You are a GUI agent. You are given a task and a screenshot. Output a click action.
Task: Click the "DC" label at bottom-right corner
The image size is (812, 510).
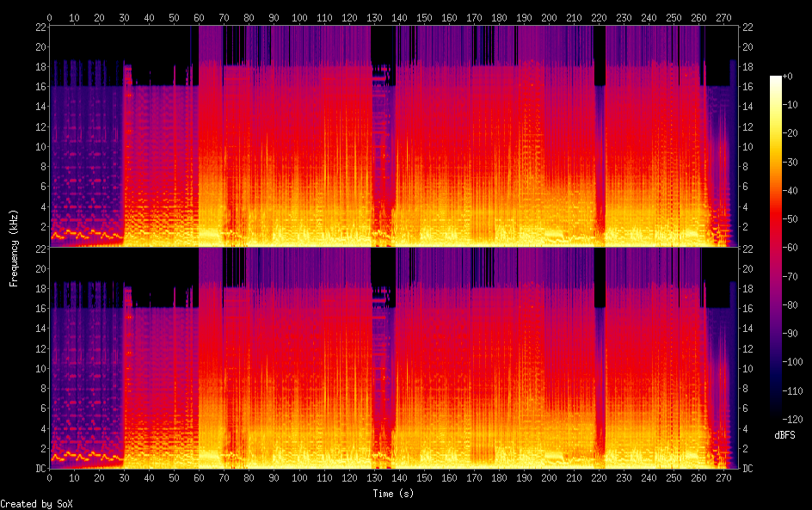point(748,469)
